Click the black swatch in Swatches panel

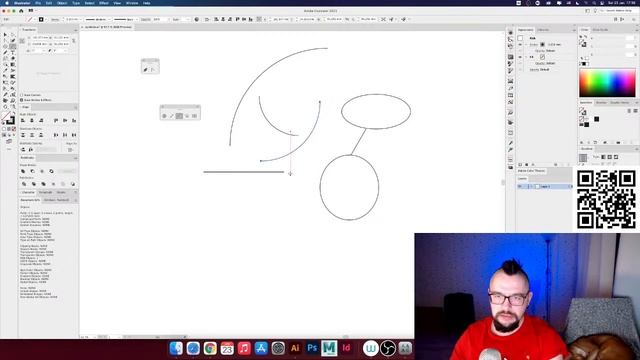coord(597,119)
